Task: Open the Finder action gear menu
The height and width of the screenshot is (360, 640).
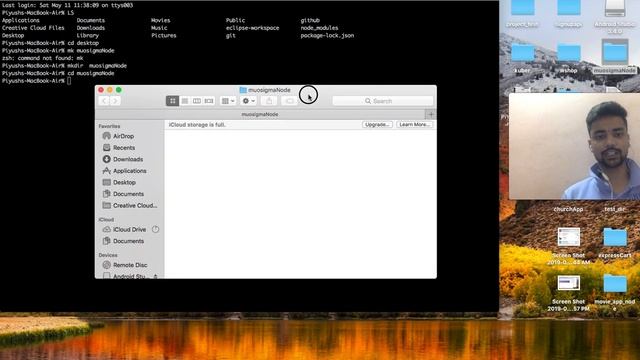Action: pos(249,100)
